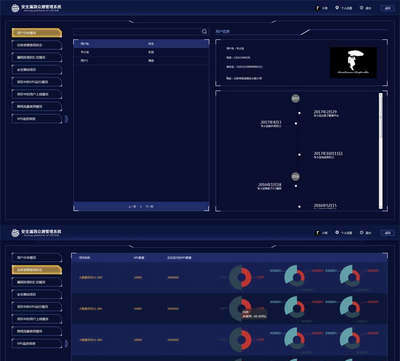Open the gold-highlighted second sidebar item on charts page
Screen dimensions: 400x361
pyautogui.click(x=37, y=270)
